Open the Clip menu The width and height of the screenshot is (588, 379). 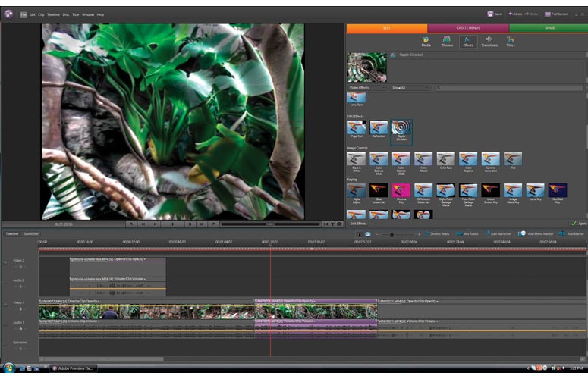pyautogui.click(x=41, y=14)
